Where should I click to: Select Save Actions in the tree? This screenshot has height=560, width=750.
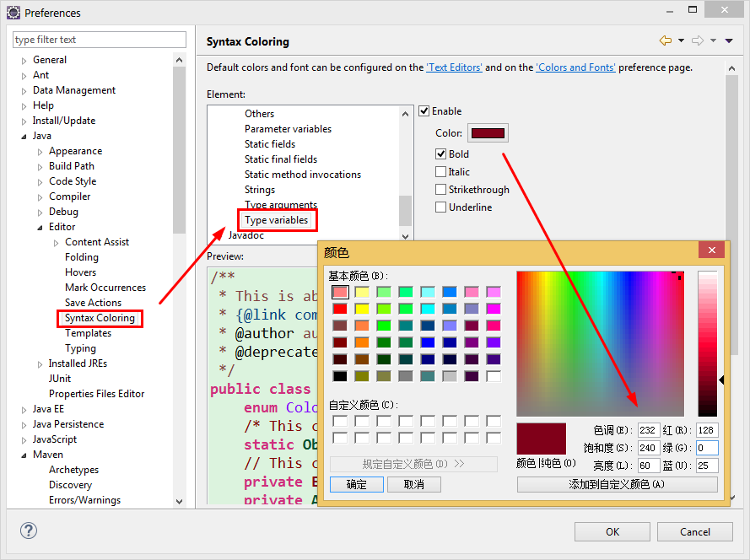[x=94, y=303]
